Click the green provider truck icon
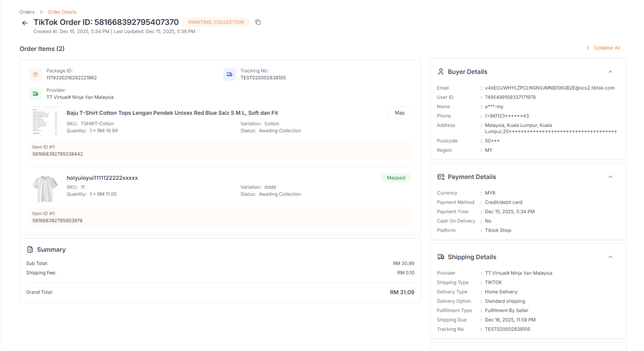This screenshot has height=351, width=644. click(x=36, y=94)
